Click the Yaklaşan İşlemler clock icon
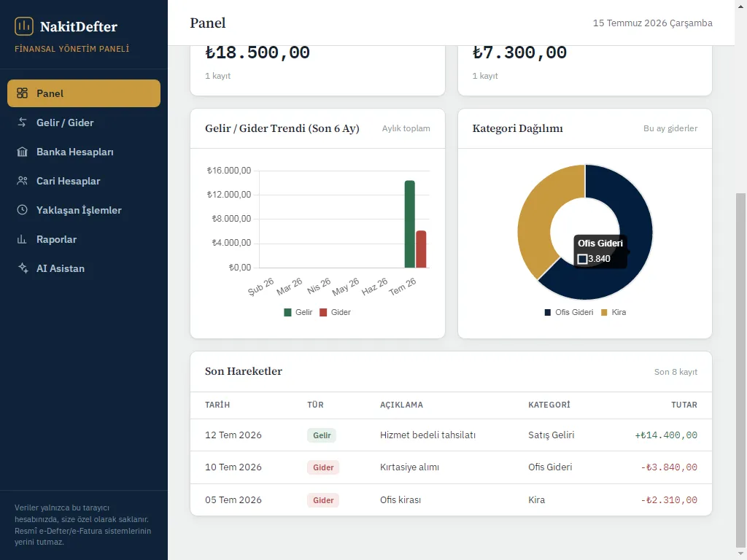Screen dimensions: 747x560 22,209
